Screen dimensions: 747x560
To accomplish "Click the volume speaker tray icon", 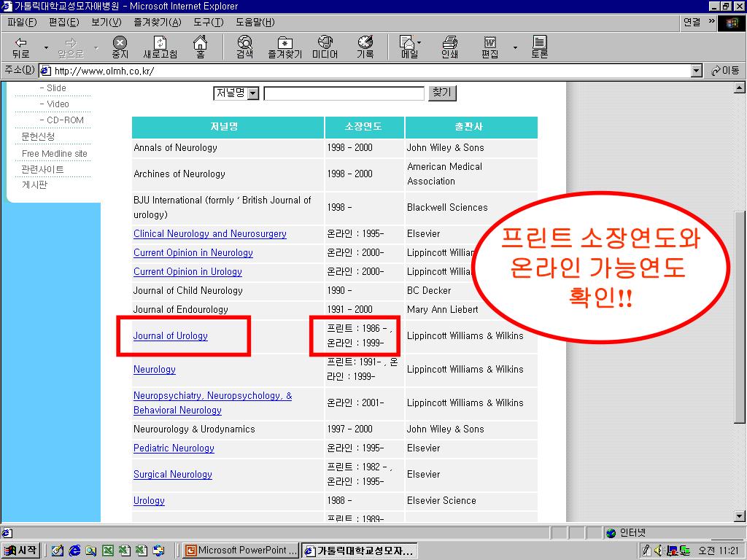I will 659,551.
